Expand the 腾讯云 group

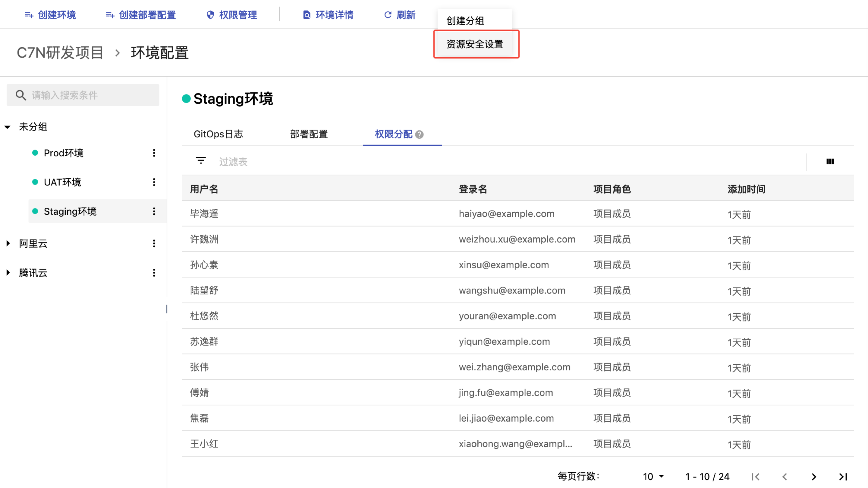point(8,272)
